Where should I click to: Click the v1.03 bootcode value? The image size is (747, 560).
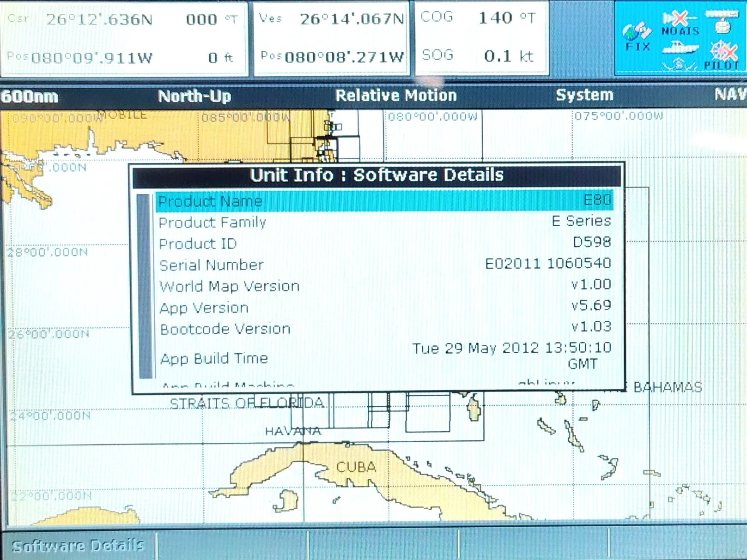click(591, 326)
